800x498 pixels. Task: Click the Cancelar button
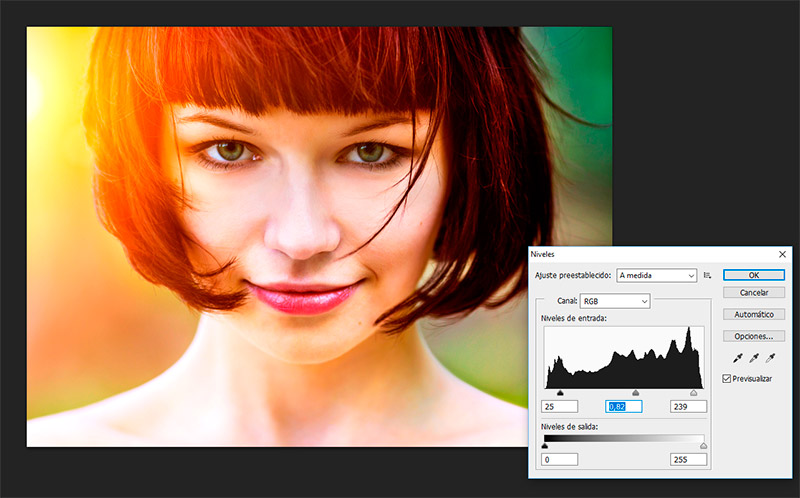[753, 293]
